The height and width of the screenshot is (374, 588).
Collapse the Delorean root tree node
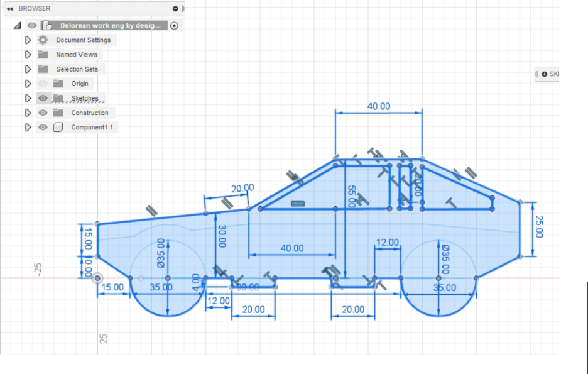(x=17, y=26)
